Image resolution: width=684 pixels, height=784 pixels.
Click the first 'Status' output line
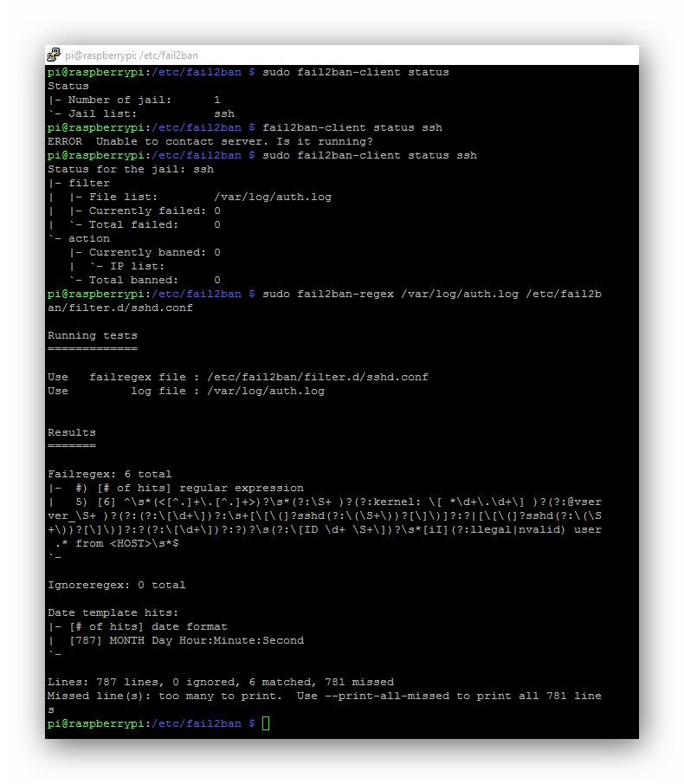[x=68, y=87]
